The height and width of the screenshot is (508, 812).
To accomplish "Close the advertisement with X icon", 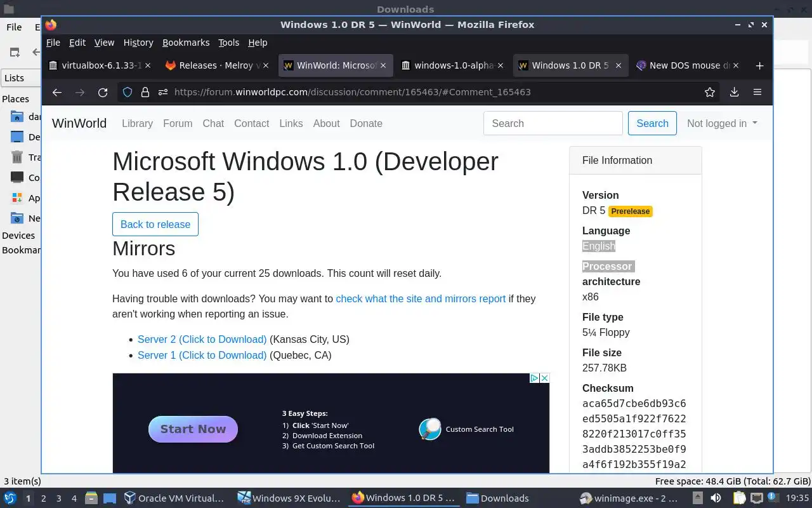I will point(544,378).
